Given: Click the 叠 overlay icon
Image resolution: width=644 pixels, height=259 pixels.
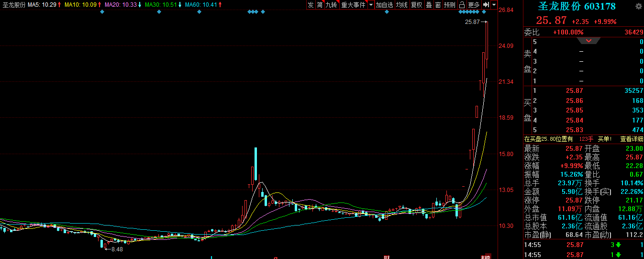Looking at the screenshot, I should (x=429, y=5).
